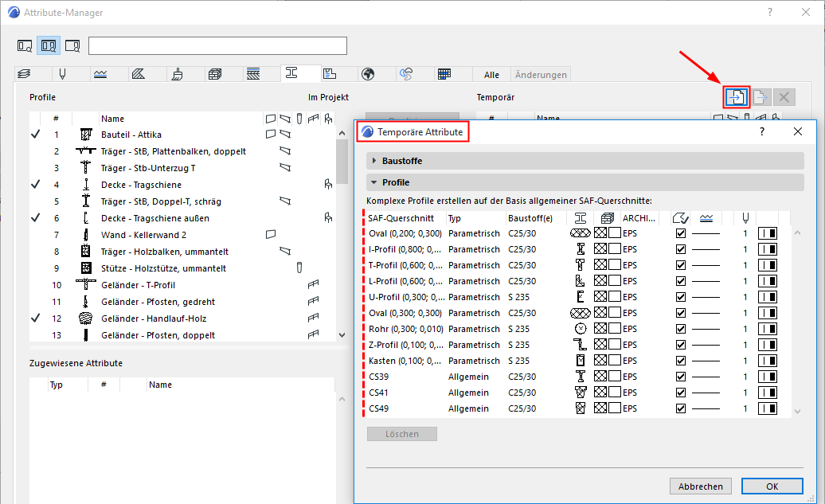Click the Oval (0,300; 0,300) pen color swatch
This screenshot has height=504, width=825.
(x=768, y=312)
